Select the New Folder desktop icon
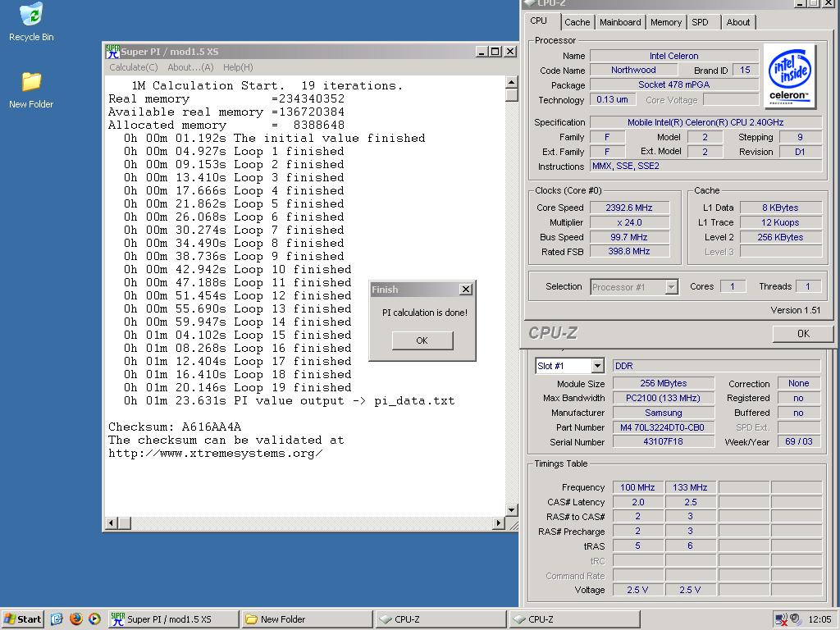This screenshot has width=840, height=630. 31,90
